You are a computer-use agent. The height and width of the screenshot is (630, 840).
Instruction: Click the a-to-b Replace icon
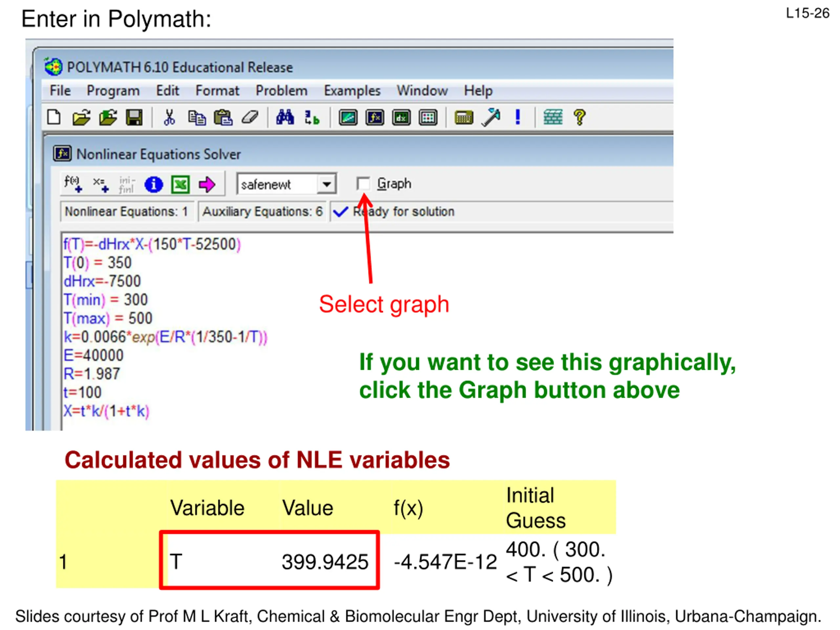point(312,117)
